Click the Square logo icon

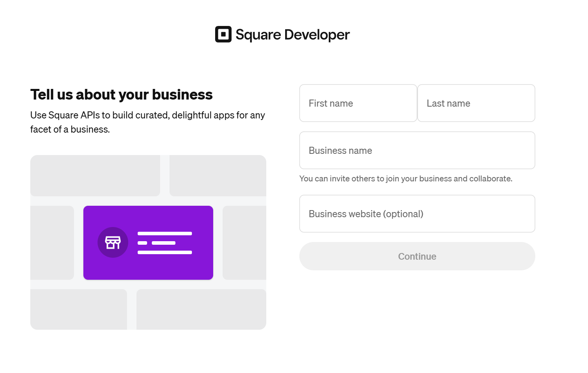223,34
